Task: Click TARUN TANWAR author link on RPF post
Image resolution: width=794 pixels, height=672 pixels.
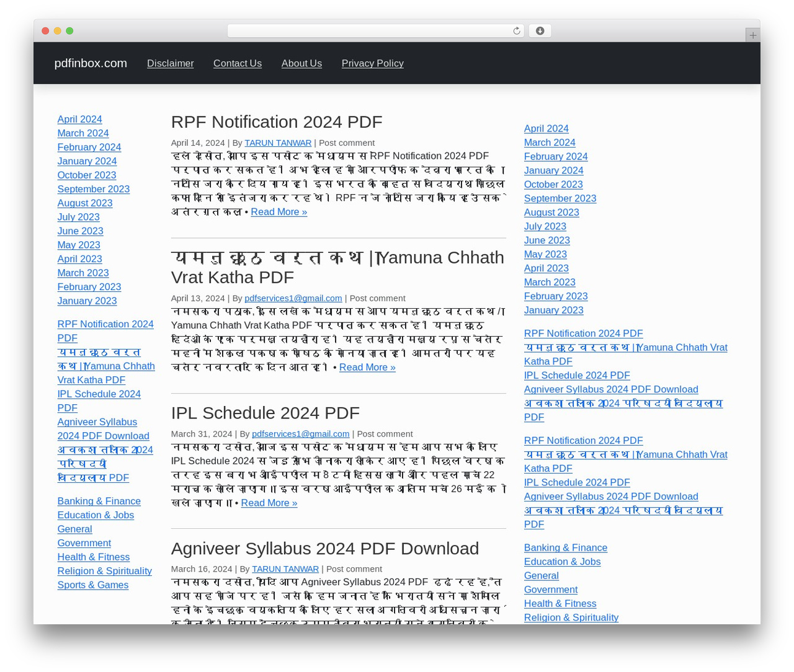Action: [x=278, y=143]
